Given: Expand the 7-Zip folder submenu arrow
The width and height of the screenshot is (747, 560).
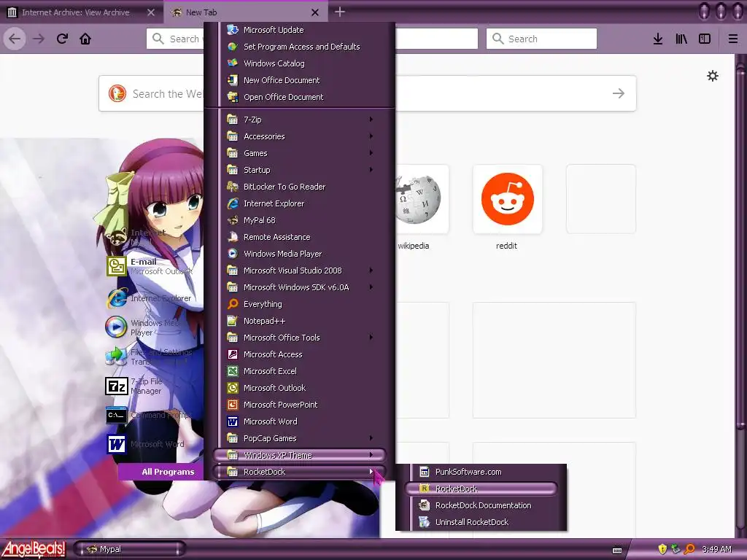Looking at the screenshot, I should pyautogui.click(x=371, y=120).
